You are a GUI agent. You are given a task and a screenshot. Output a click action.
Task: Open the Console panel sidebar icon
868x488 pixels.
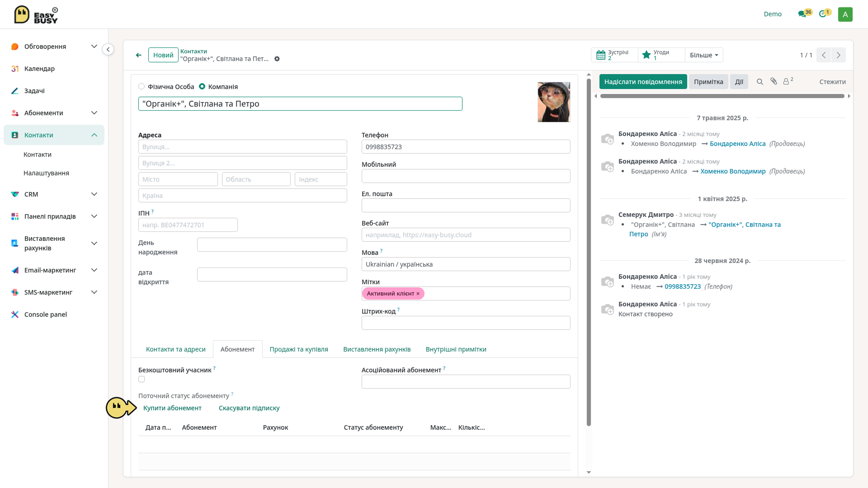(15, 314)
